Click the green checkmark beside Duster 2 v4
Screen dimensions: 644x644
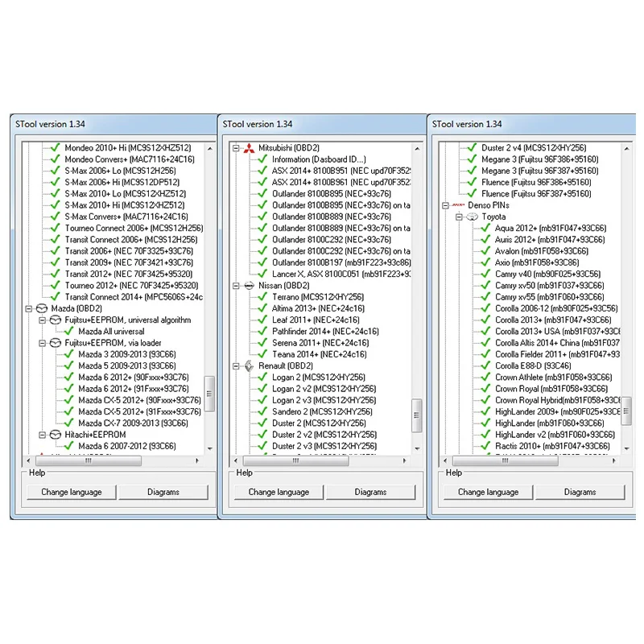[x=472, y=147]
